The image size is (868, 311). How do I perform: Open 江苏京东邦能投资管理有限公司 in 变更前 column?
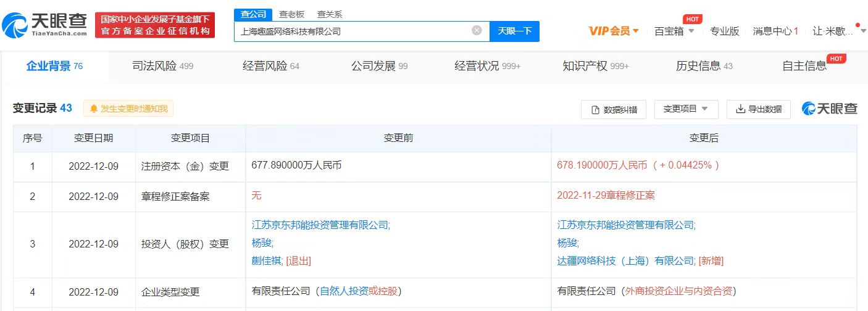tap(320, 225)
